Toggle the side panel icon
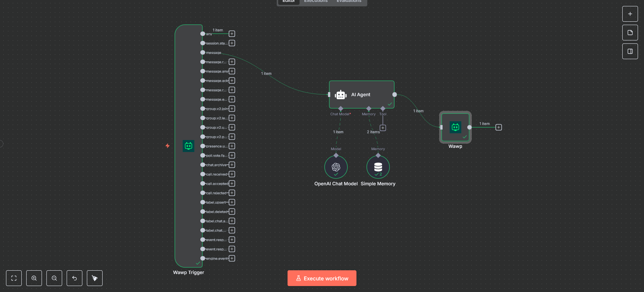The height and width of the screenshot is (292, 644). (630, 51)
